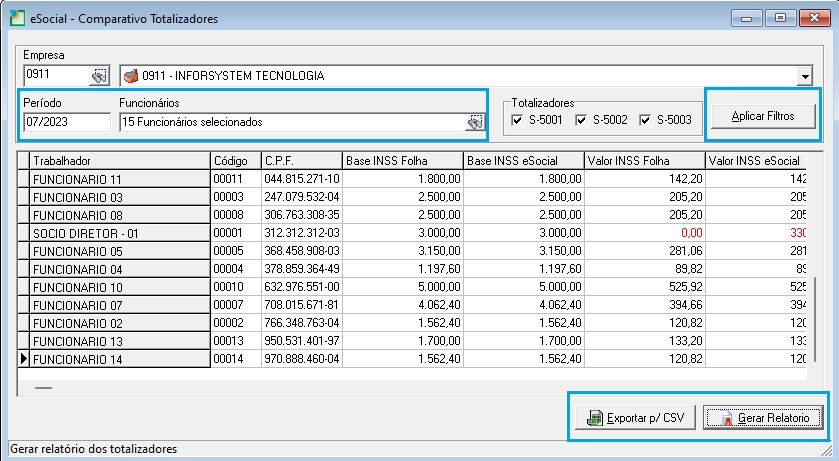
Task: Click CPF cell 312.312.312-03
Action: (302, 233)
